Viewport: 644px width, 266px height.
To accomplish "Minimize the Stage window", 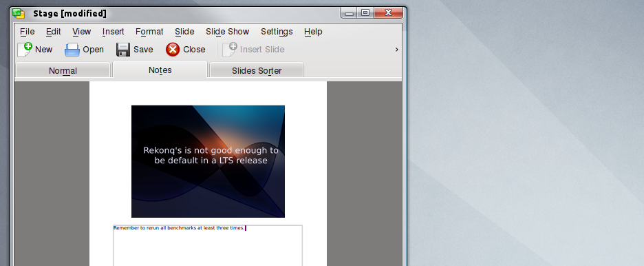I will [350, 13].
